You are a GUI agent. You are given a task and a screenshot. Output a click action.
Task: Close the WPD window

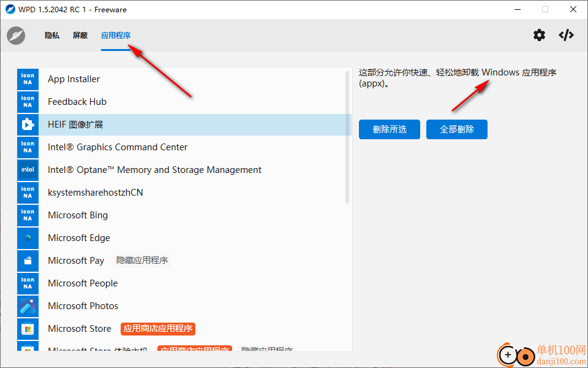pos(573,9)
